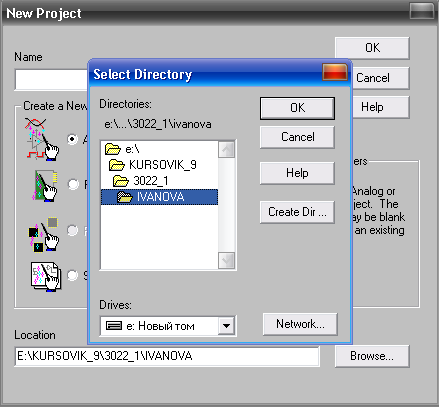Click the folder icon next to KURSOVIK_9
The image size is (439, 407).
pyautogui.click(x=117, y=165)
